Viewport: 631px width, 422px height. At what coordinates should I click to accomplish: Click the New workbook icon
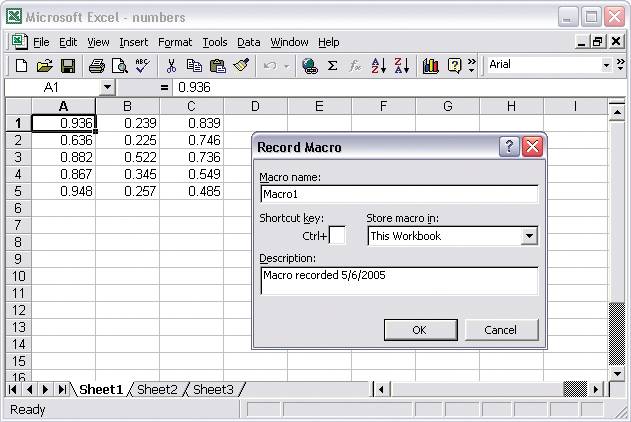pyautogui.click(x=21, y=66)
